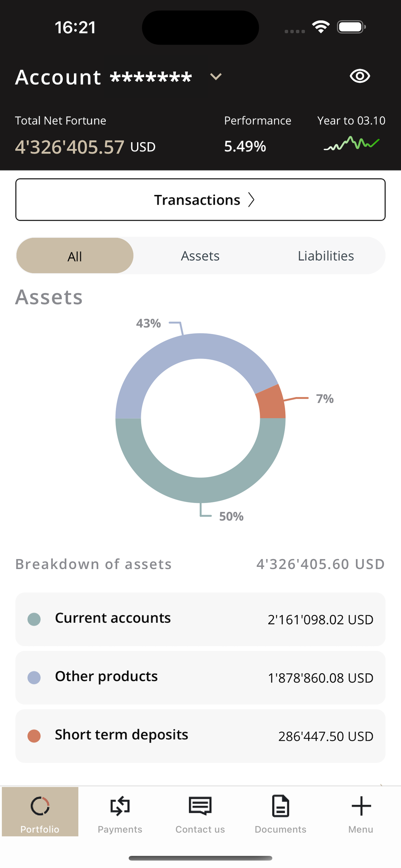
Task: Switch to the Assets filter segment
Action: (x=200, y=256)
